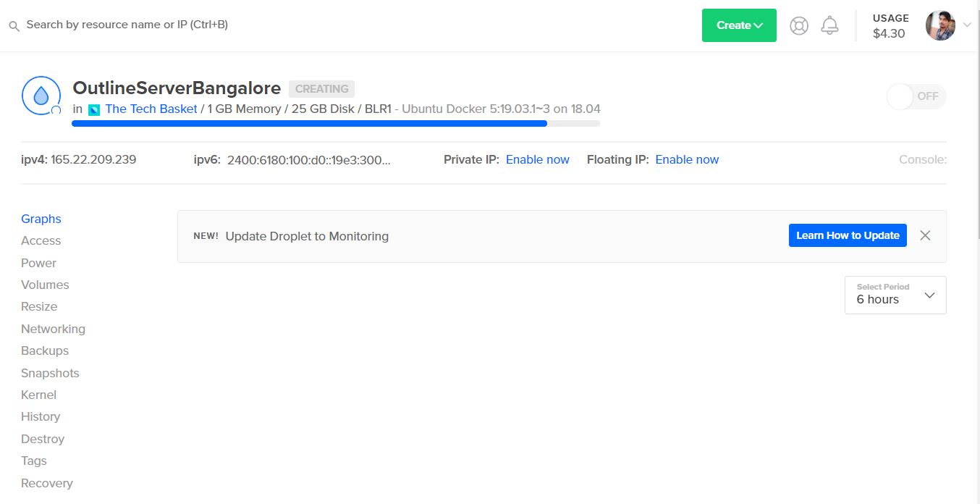The height and width of the screenshot is (504, 980).
Task: Select Snapshots in the sidebar
Action: pos(50,373)
